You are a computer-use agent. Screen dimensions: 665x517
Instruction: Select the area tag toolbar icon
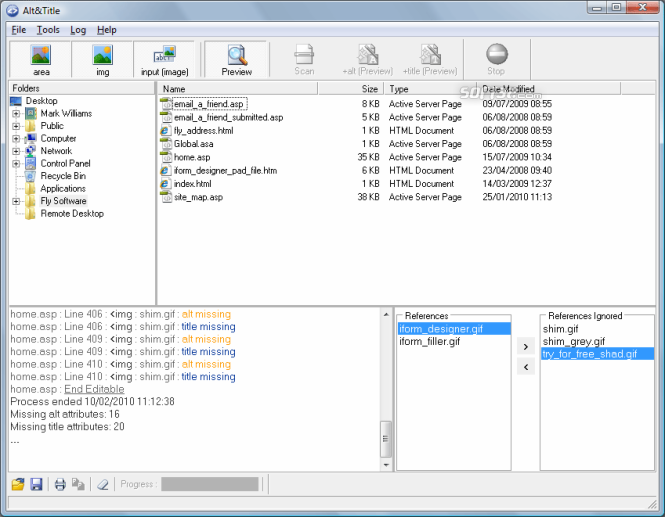(x=41, y=55)
